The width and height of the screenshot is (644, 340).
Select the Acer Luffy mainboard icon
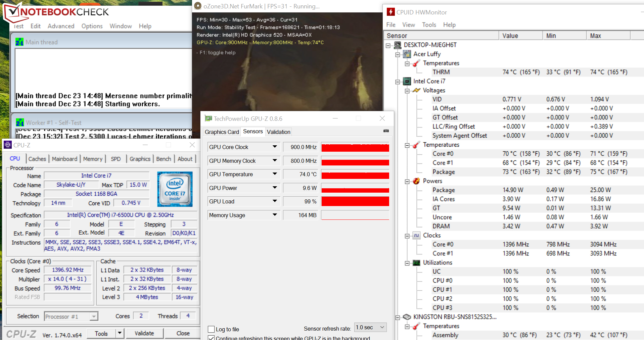pos(407,54)
